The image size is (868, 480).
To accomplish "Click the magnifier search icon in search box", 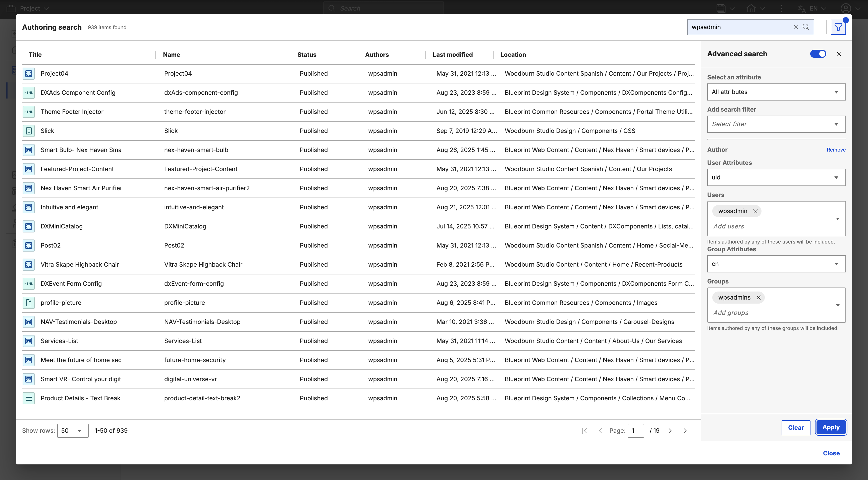I will click(x=806, y=27).
